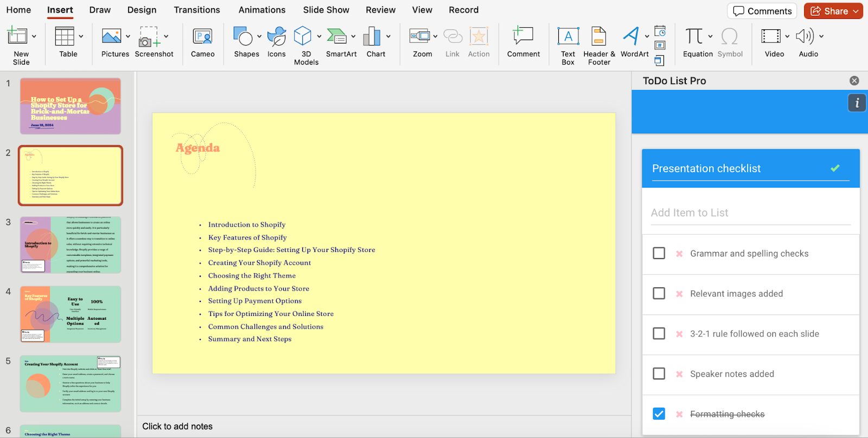Select slide 5 Creating Your Shopify Account thumbnail
The image size is (868, 438).
click(x=71, y=384)
